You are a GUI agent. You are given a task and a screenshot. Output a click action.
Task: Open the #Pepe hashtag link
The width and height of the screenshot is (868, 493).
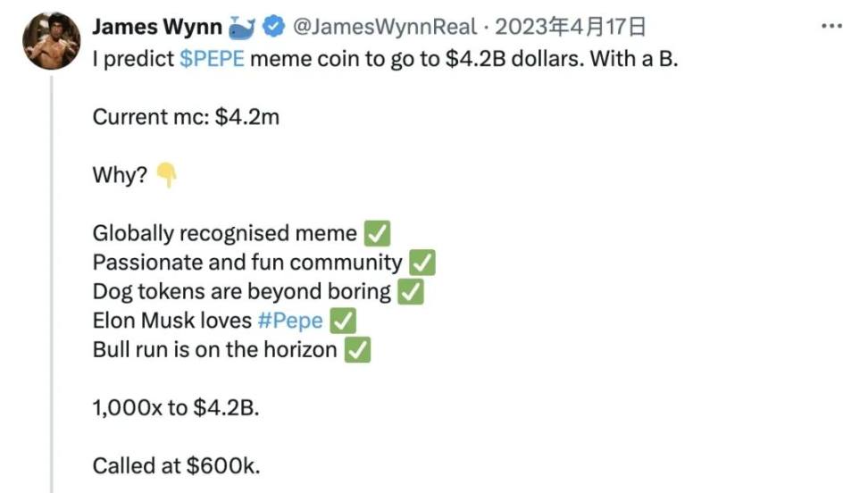pyautogui.click(x=290, y=321)
